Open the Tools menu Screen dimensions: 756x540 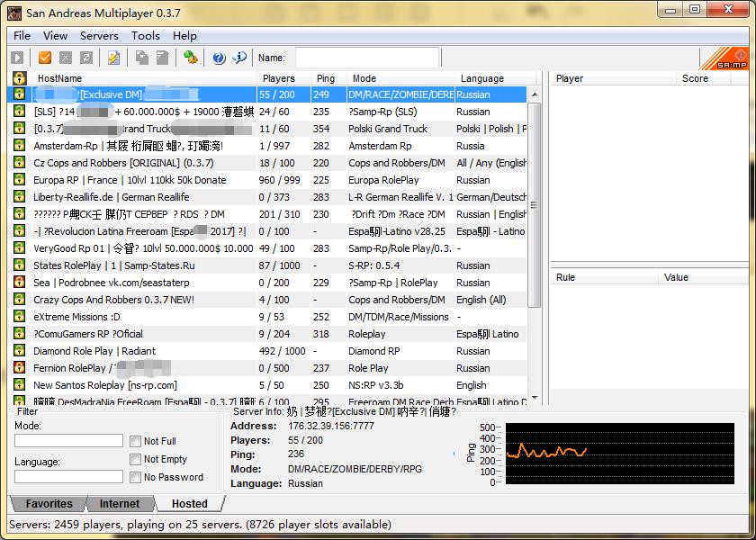pos(145,36)
